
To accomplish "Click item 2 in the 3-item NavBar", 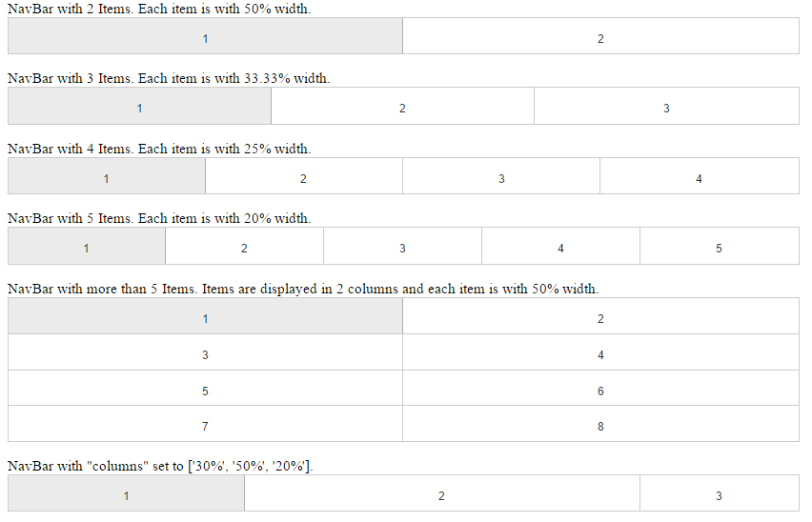I will [x=402, y=107].
